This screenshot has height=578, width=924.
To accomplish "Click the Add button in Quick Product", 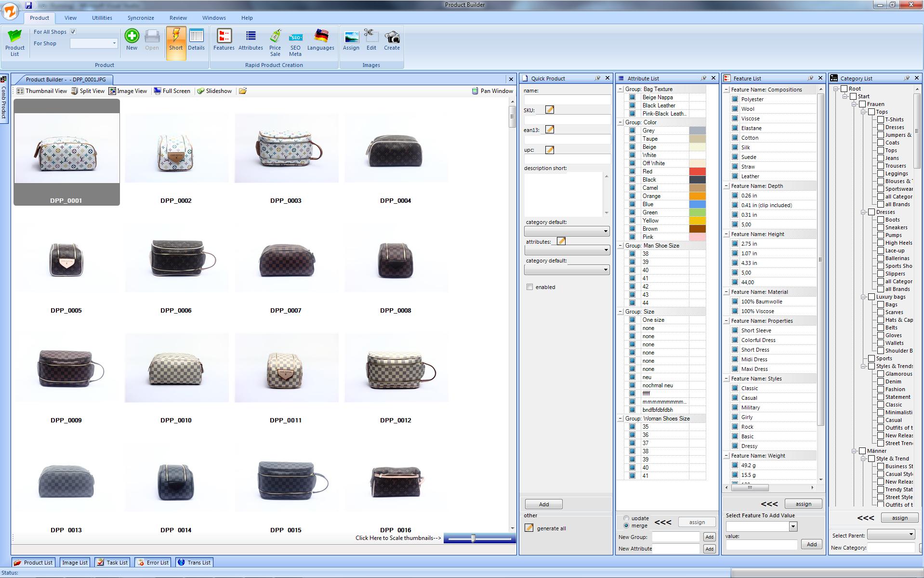I will (x=544, y=504).
